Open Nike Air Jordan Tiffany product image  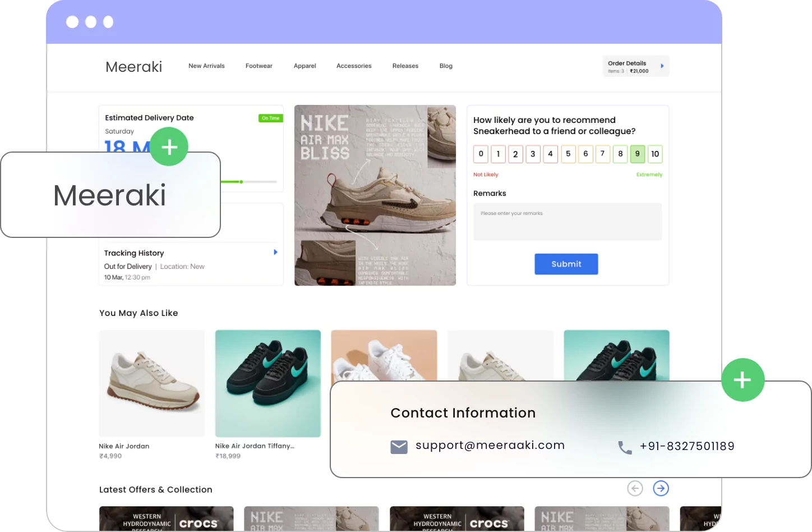coord(268,383)
